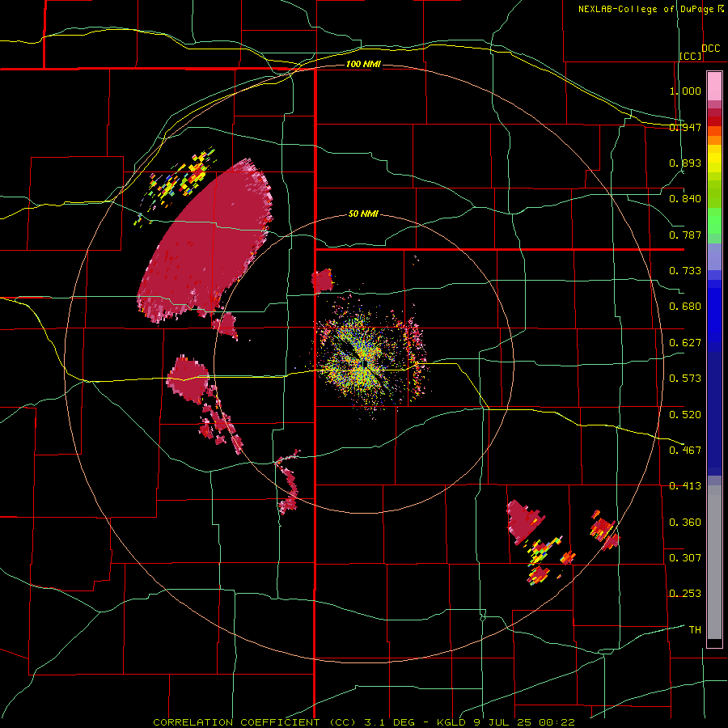Click the 100 NMI range ring label
The image size is (728, 728).
pos(363,64)
